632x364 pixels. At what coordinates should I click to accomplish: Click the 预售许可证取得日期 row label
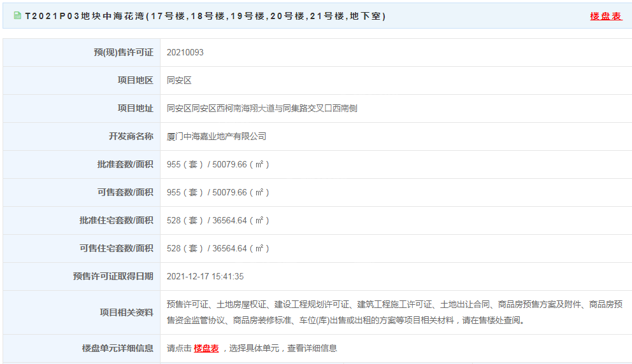click(113, 276)
